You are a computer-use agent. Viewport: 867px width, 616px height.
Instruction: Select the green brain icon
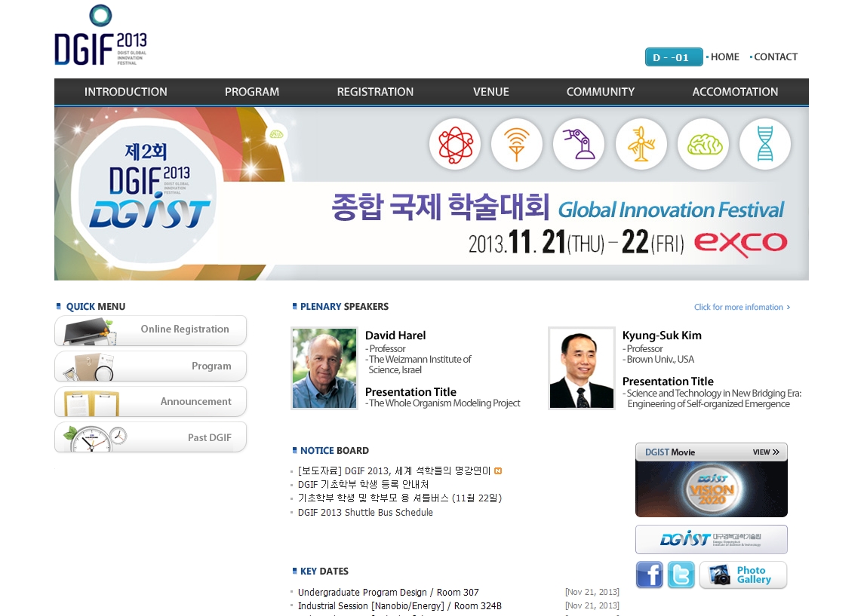point(703,144)
